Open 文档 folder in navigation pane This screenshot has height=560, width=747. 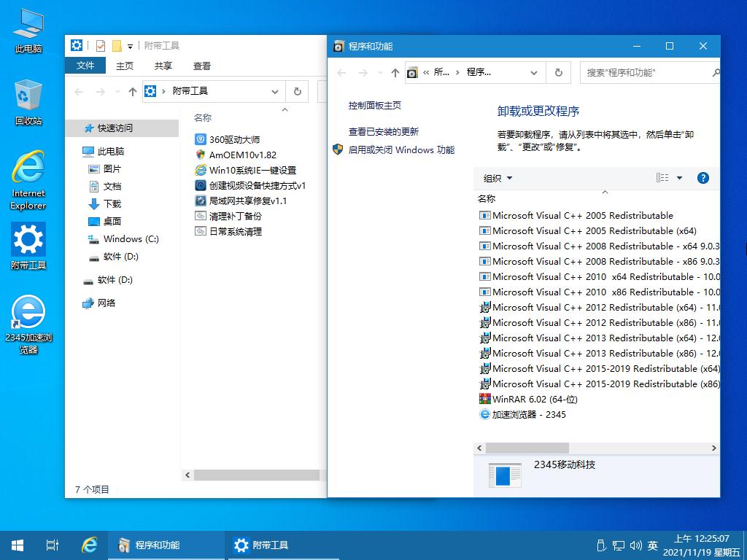pos(105,187)
